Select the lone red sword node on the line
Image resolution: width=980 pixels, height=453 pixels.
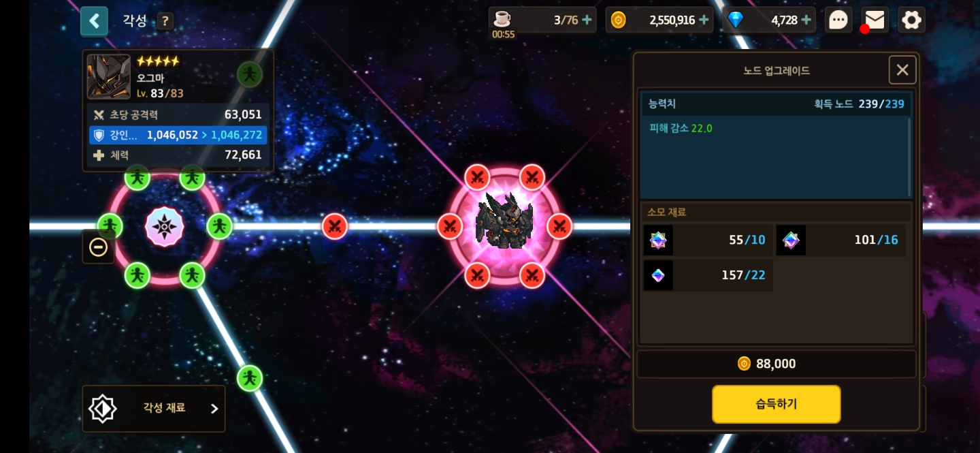(x=334, y=226)
